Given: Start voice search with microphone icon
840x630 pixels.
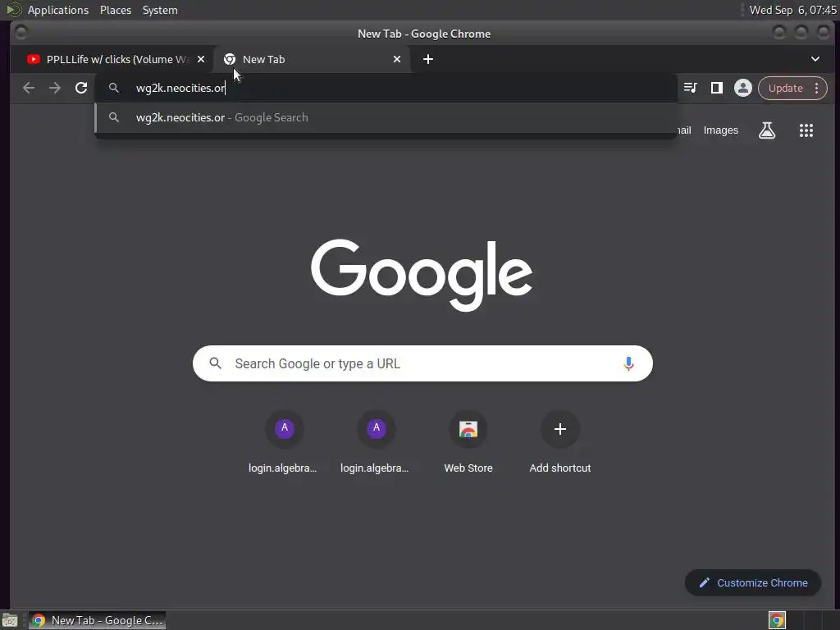Looking at the screenshot, I should 628,363.
